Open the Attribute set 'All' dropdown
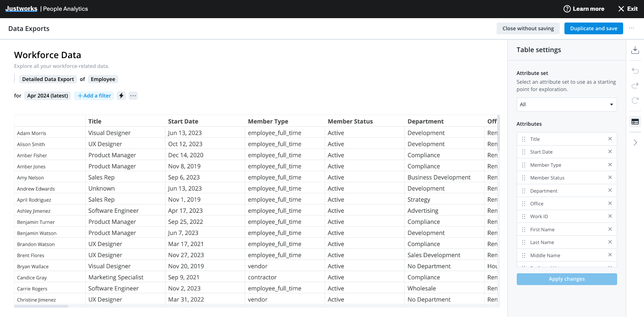Image resolution: width=644 pixels, height=317 pixels. pos(566,104)
